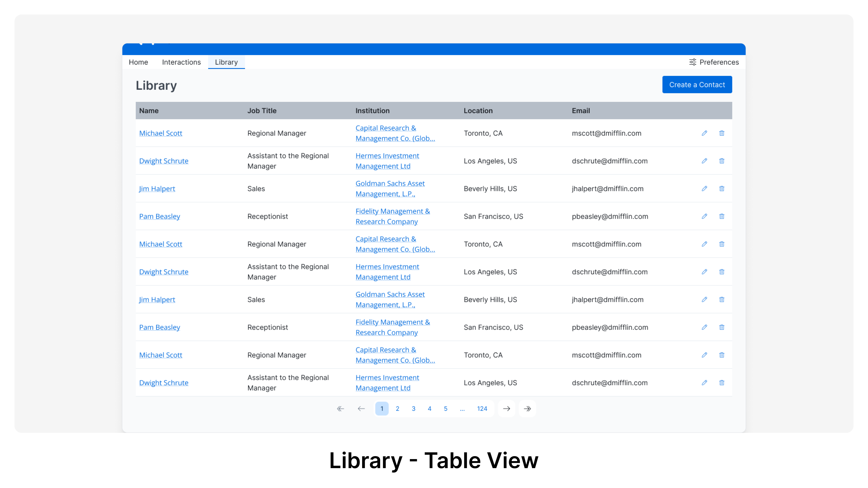The height and width of the screenshot is (488, 868).
Task: Open the Preferences panel
Action: coord(714,62)
